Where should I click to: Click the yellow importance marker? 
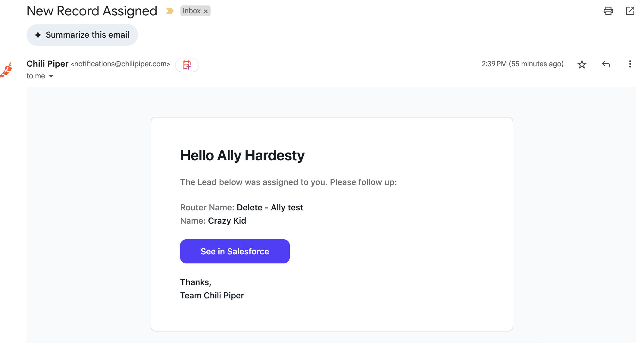click(x=170, y=11)
